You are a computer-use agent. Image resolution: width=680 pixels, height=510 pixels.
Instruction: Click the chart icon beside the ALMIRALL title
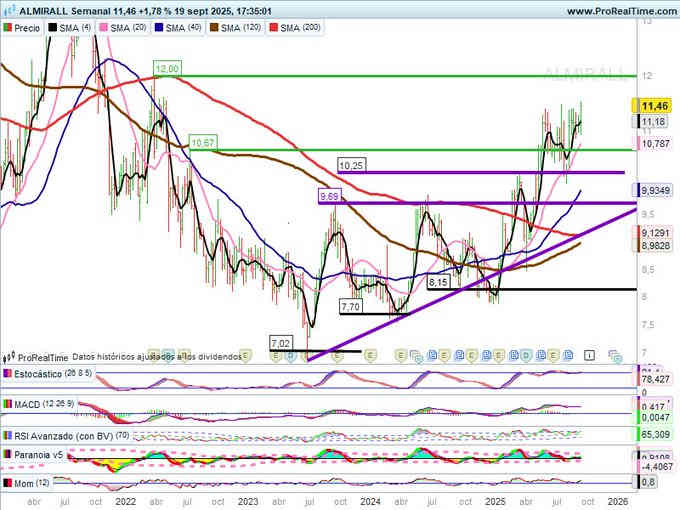[10, 11]
